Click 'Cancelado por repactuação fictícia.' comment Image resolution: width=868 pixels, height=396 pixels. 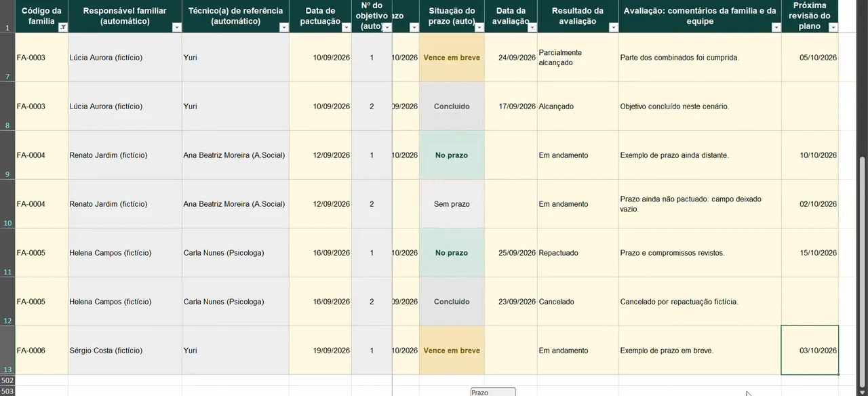(x=700, y=302)
